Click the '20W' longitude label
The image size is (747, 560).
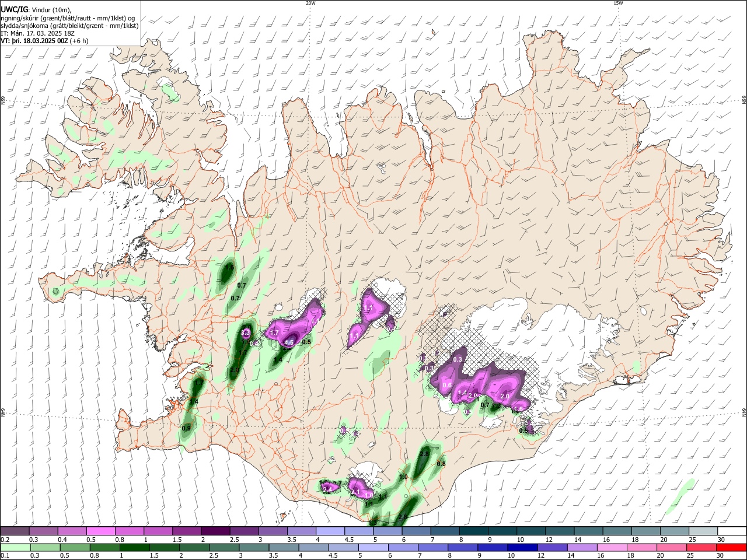(310, 3)
